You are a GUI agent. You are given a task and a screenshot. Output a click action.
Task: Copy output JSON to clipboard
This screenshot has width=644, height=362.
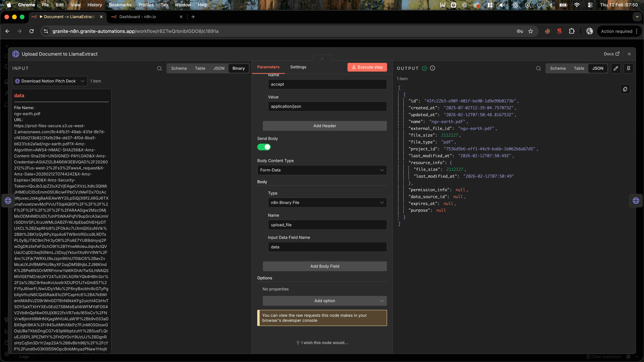[x=625, y=89]
